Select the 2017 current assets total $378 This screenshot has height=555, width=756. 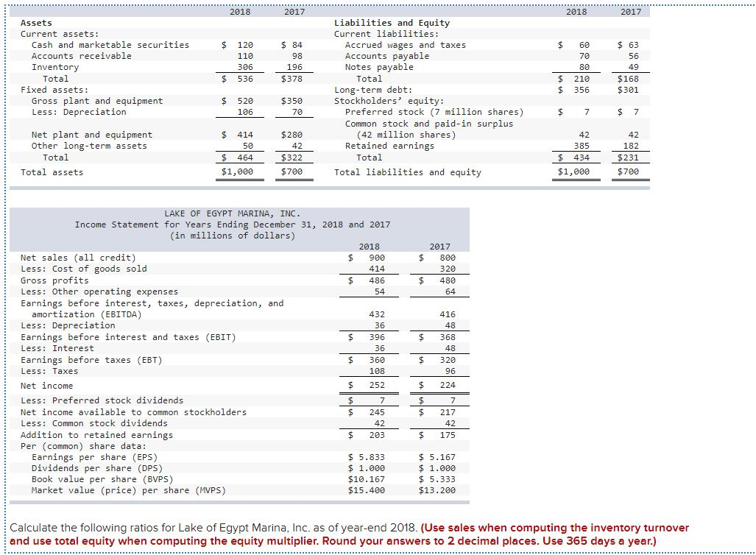292,79
